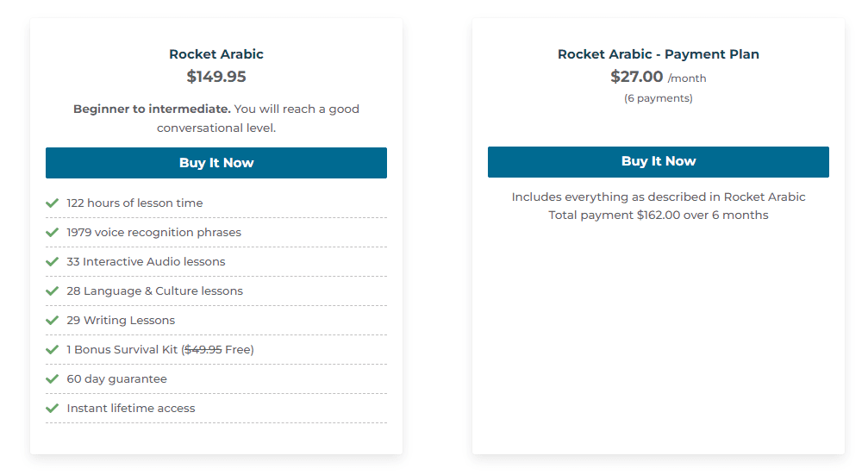Click the struck-through $49.95 price
This screenshot has height=475, width=868.
click(x=203, y=350)
